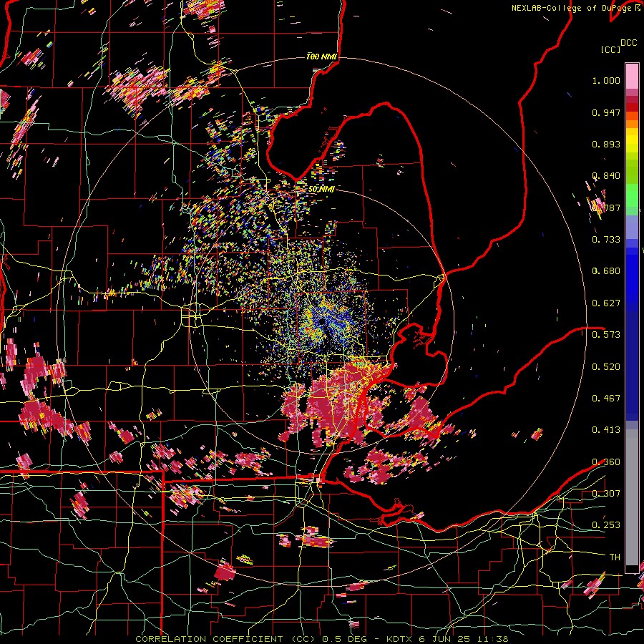This screenshot has width=644, height=644.
Task: Pick the lavender segment of the color bar
Action: click(632, 228)
